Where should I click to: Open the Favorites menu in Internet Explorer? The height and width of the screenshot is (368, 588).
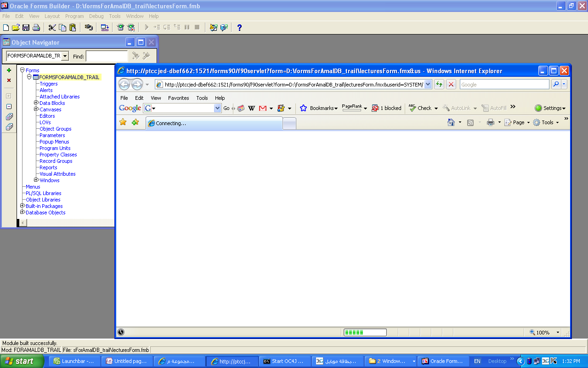coord(178,98)
